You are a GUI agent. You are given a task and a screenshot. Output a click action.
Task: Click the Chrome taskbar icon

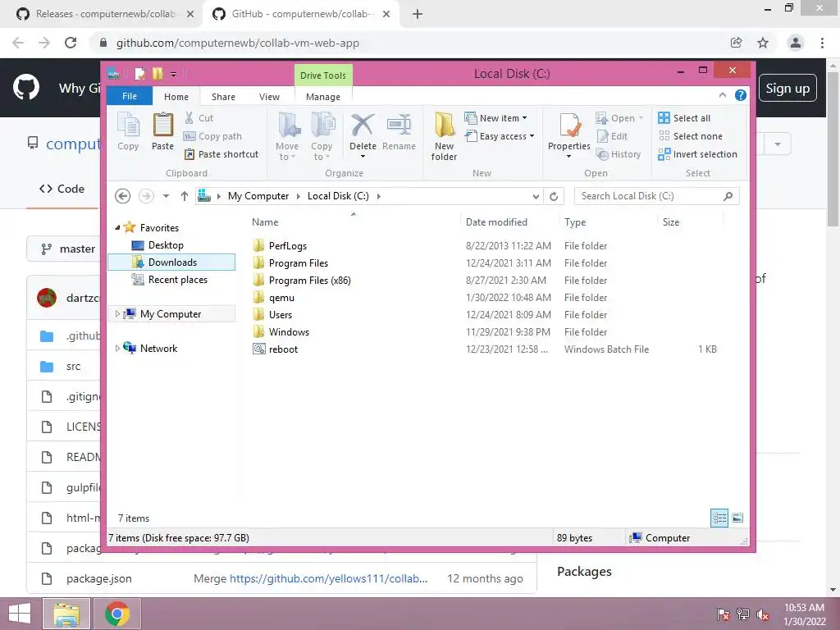(x=117, y=614)
